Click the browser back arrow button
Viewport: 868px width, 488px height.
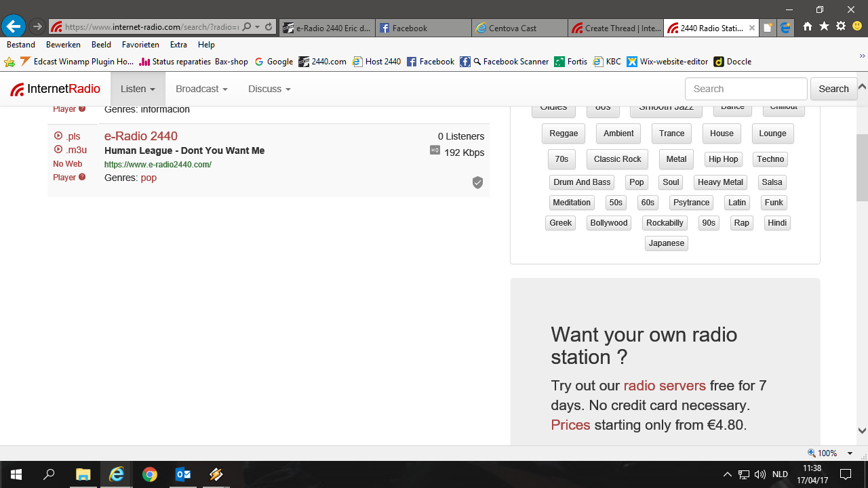(14, 26)
